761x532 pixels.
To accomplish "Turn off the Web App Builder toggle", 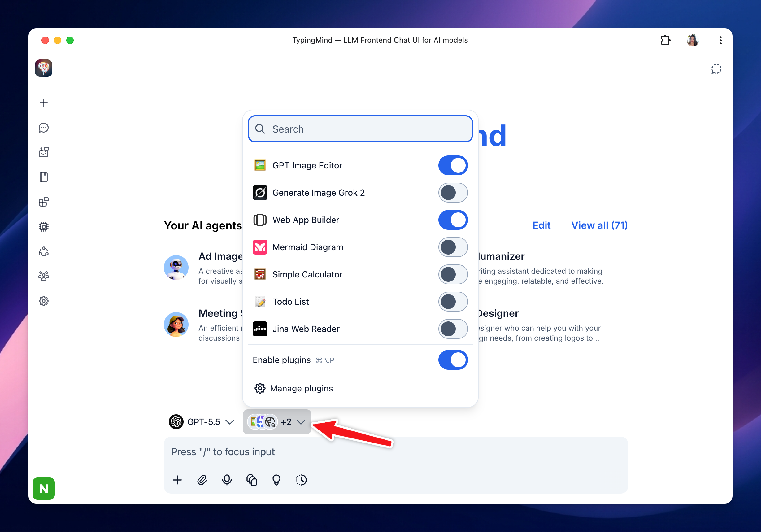I will pyautogui.click(x=453, y=220).
